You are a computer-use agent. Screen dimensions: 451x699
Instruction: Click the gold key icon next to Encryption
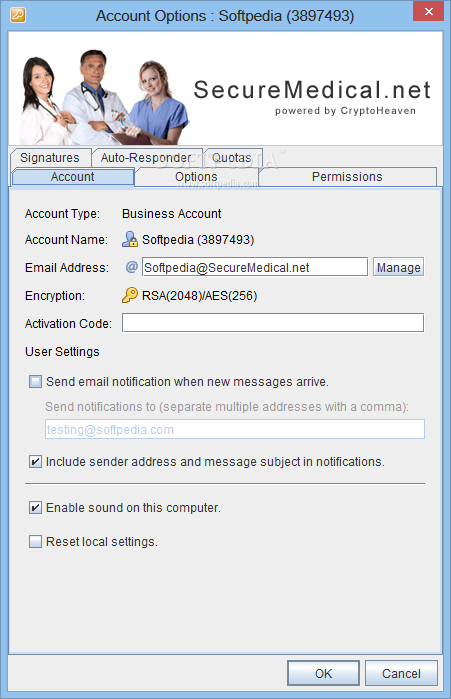(130, 295)
